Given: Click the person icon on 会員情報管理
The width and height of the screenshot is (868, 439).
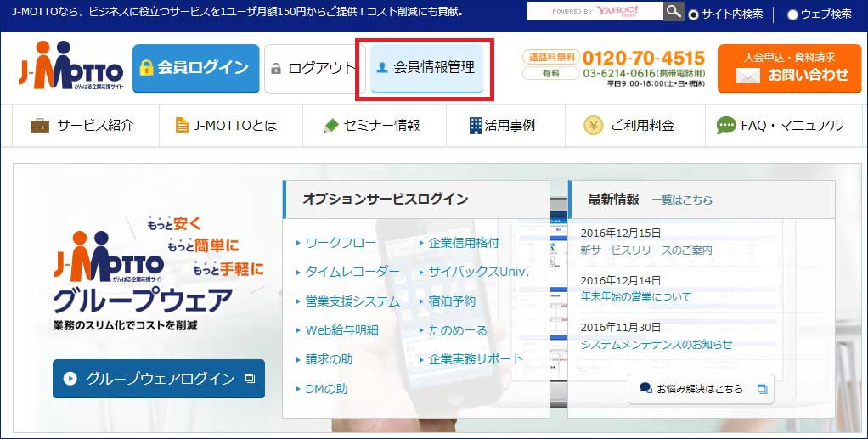Looking at the screenshot, I should point(381,68).
